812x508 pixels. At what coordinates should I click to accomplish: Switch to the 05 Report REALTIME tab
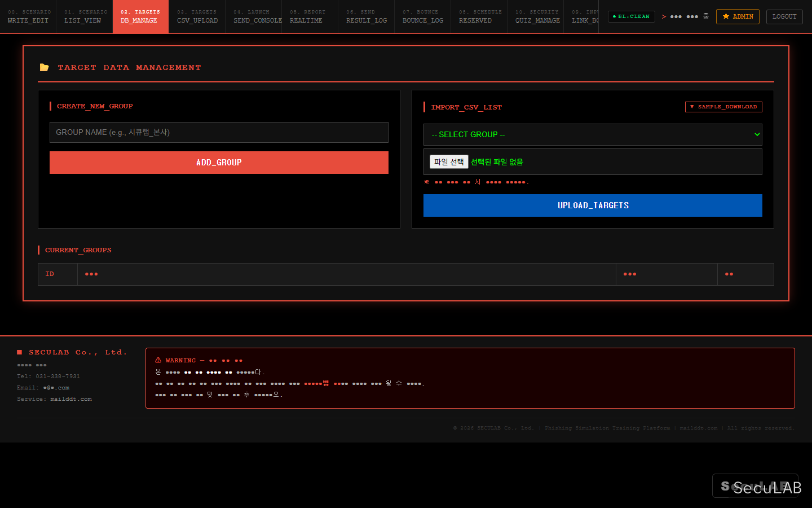pos(310,16)
